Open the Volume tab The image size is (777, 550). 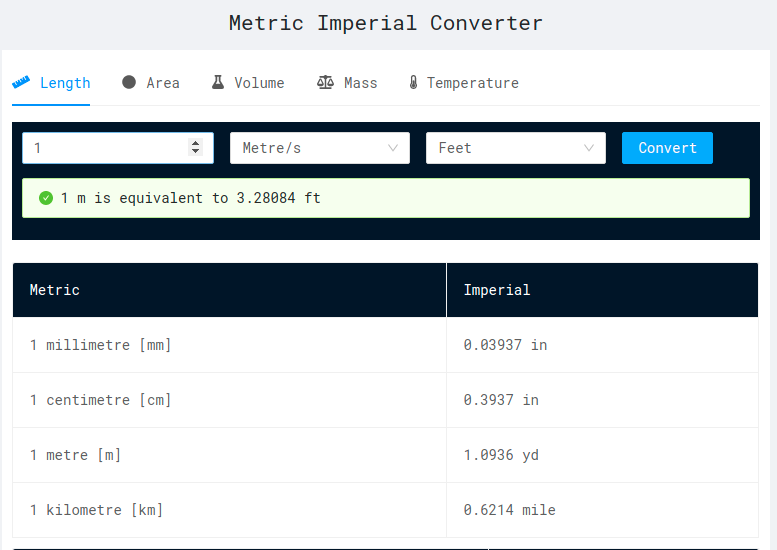click(x=248, y=83)
